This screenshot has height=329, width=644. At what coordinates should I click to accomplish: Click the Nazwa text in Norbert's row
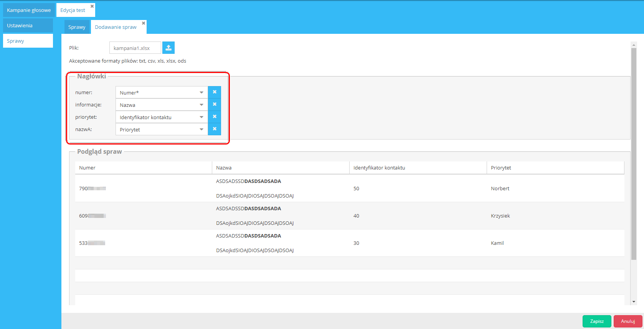point(255,188)
